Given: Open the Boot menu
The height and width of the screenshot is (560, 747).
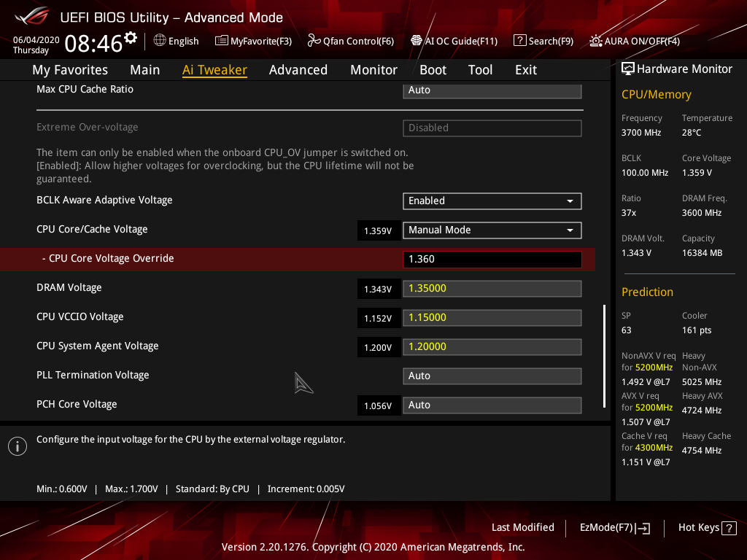Looking at the screenshot, I should (x=433, y=69).
